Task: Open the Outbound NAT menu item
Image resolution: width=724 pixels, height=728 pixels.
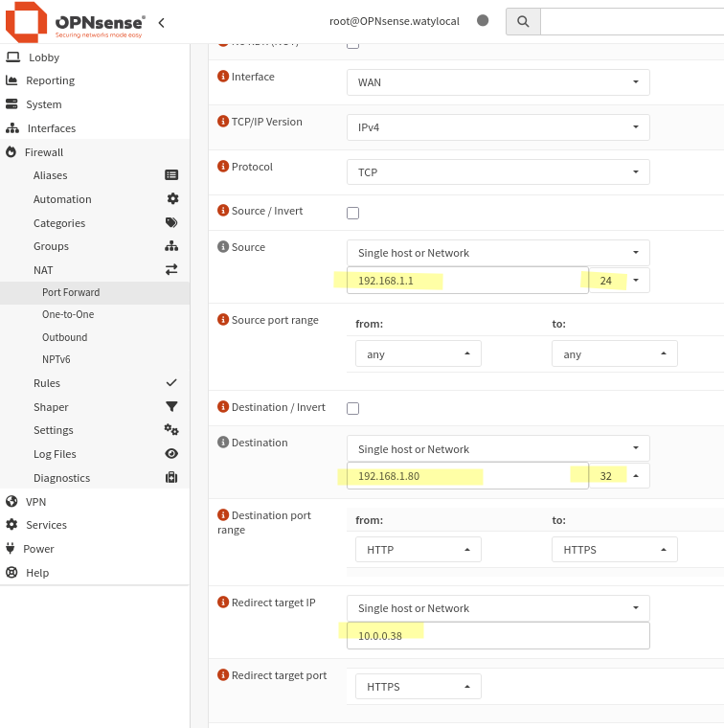Action: (64, 337)
